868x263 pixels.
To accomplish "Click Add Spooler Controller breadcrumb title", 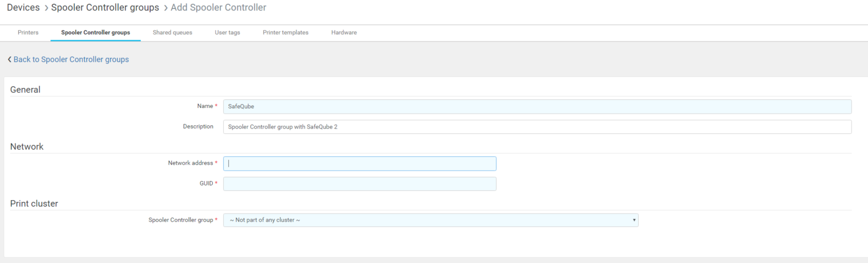I will click(218, 7).
